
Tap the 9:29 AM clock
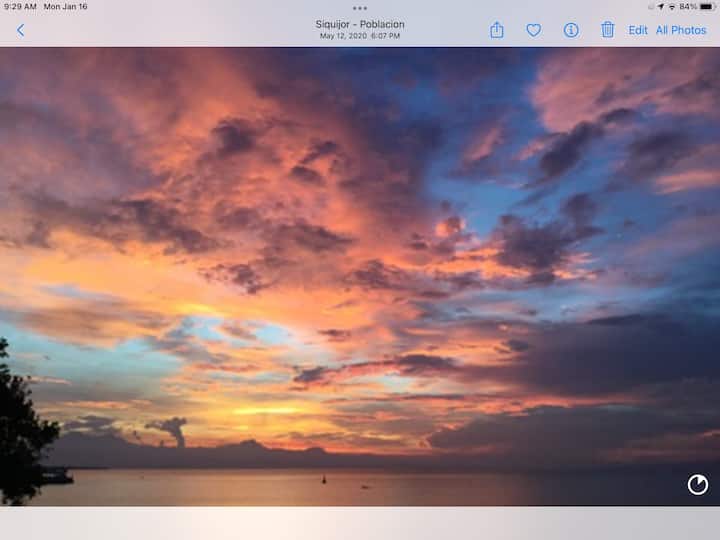[19, 6]
